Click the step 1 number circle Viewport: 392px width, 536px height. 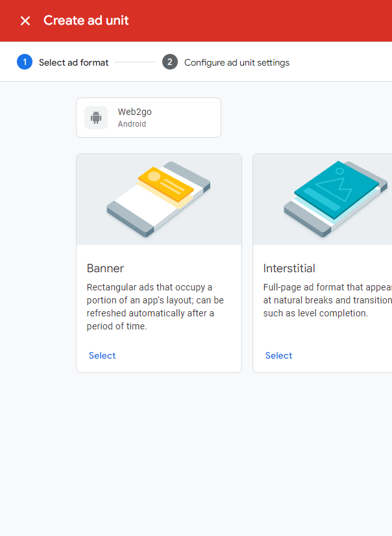click(25, 62)
